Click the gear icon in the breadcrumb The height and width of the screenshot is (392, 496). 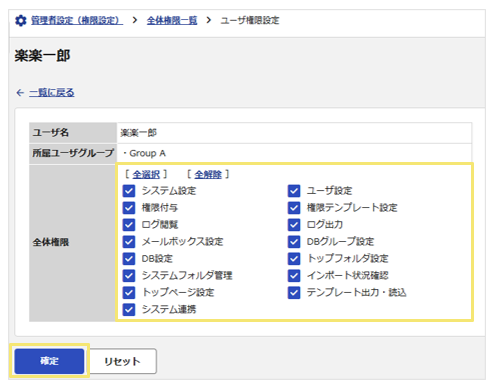(x=21, y=21)
